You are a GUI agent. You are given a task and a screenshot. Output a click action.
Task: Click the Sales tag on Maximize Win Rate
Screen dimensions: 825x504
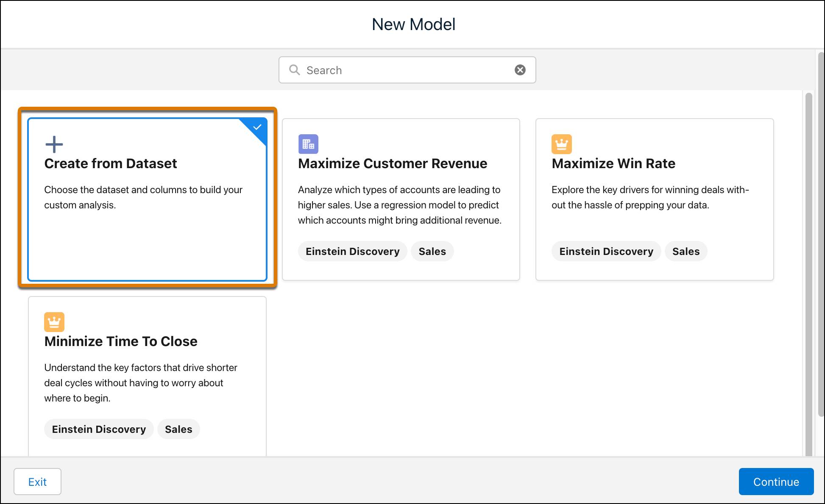pos(686,252)
